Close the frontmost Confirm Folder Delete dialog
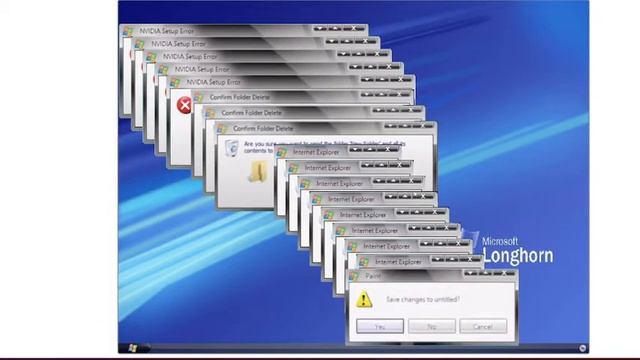This screenshot has width=640, height=360. pyautogui.click(x=423, y=125)
